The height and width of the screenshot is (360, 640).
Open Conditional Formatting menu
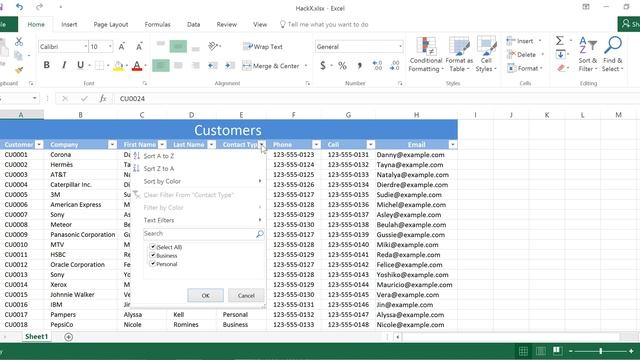426,54
